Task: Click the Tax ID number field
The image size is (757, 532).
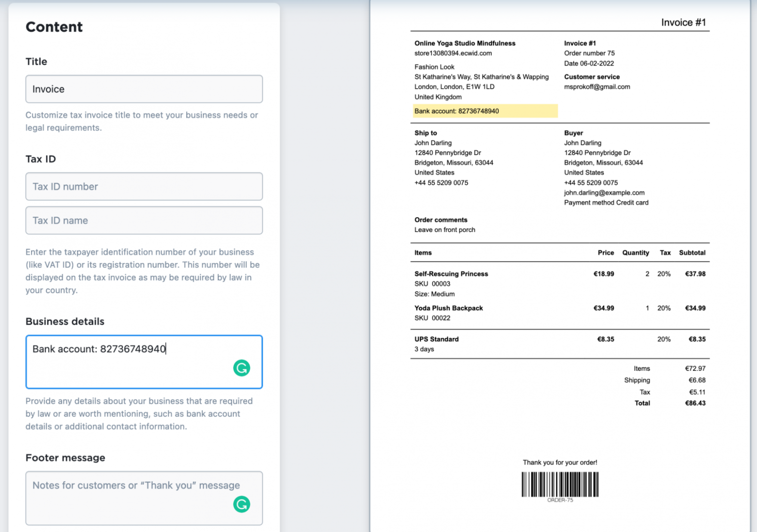Action: click(144, 187)
